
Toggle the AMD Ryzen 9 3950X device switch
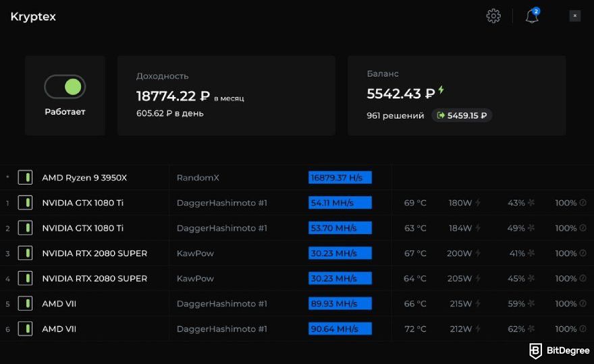pos(25,177)
